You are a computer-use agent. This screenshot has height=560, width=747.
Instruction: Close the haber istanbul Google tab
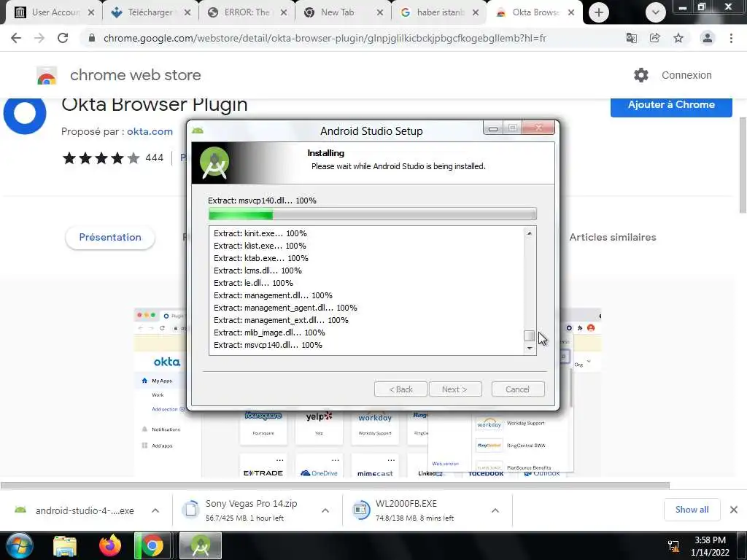[476, 12]
